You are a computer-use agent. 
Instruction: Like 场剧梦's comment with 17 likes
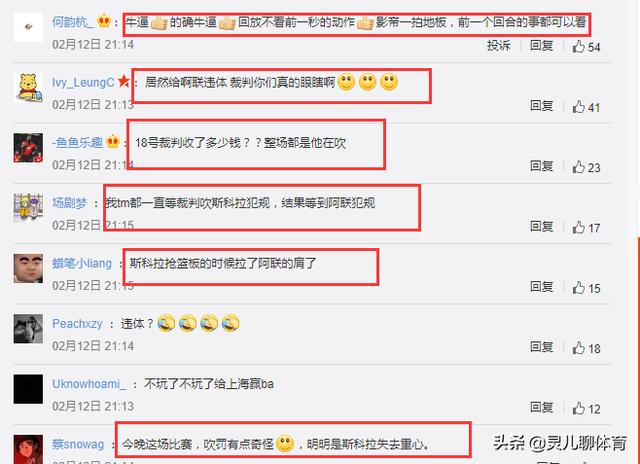point(578,227)
